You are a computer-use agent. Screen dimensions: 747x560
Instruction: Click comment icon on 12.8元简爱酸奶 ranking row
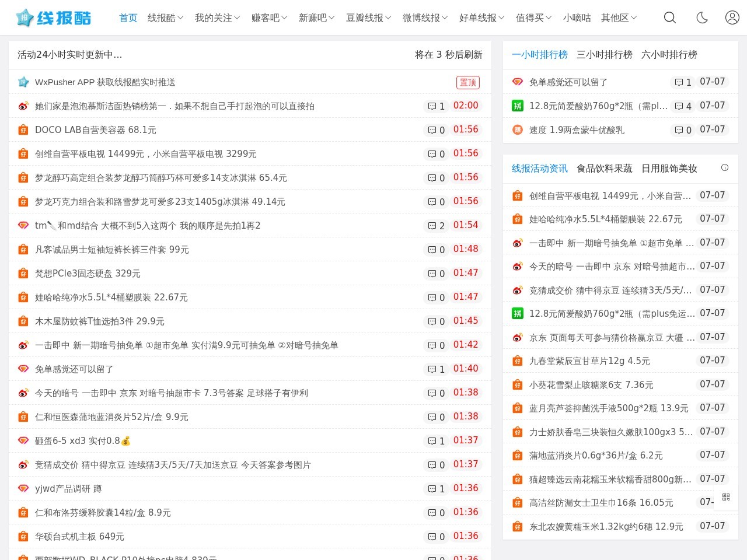pos(679,106)
